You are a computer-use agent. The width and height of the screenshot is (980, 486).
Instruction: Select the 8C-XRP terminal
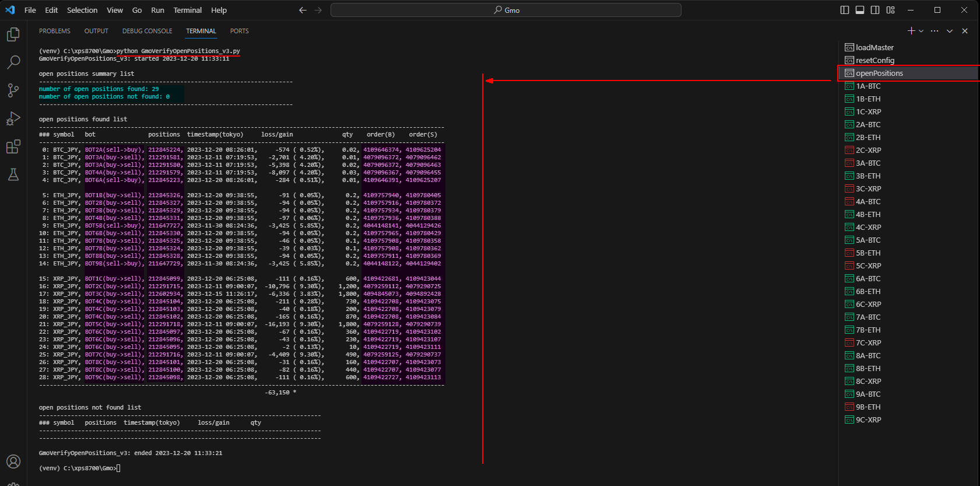tap(909, 381)
